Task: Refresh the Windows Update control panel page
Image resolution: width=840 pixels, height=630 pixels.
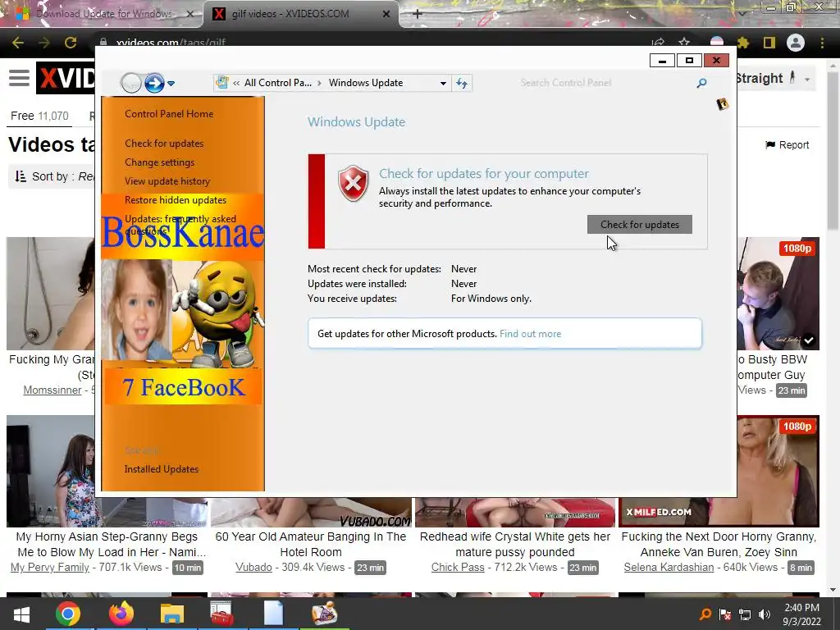Action: [x=462, y=83]
